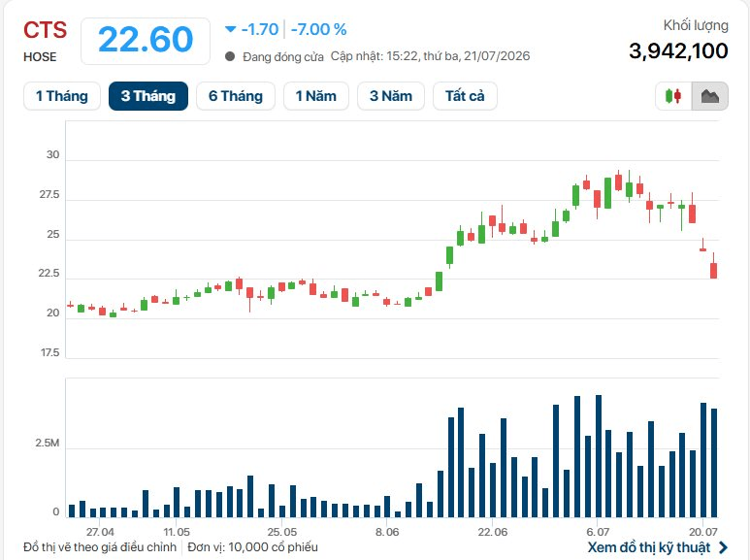This screenshot has height=560, width=750.
Task: Click the 22.60 price box
Action: [146, 41]
